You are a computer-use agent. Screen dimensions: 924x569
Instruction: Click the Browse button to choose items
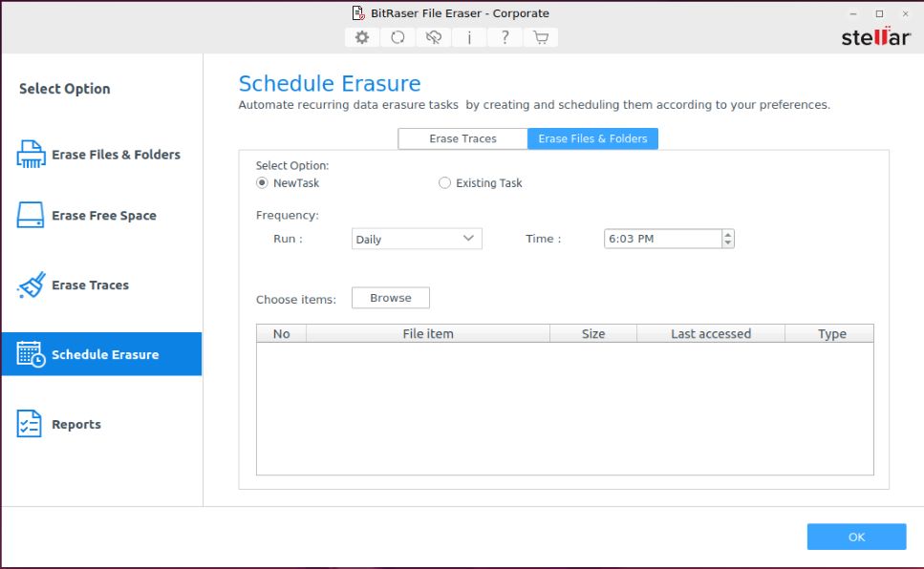click(391, 298)
